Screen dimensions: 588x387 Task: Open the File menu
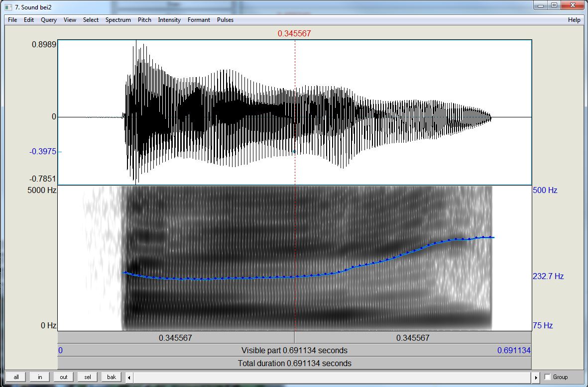pyautogui.click(x=12, y=20)
